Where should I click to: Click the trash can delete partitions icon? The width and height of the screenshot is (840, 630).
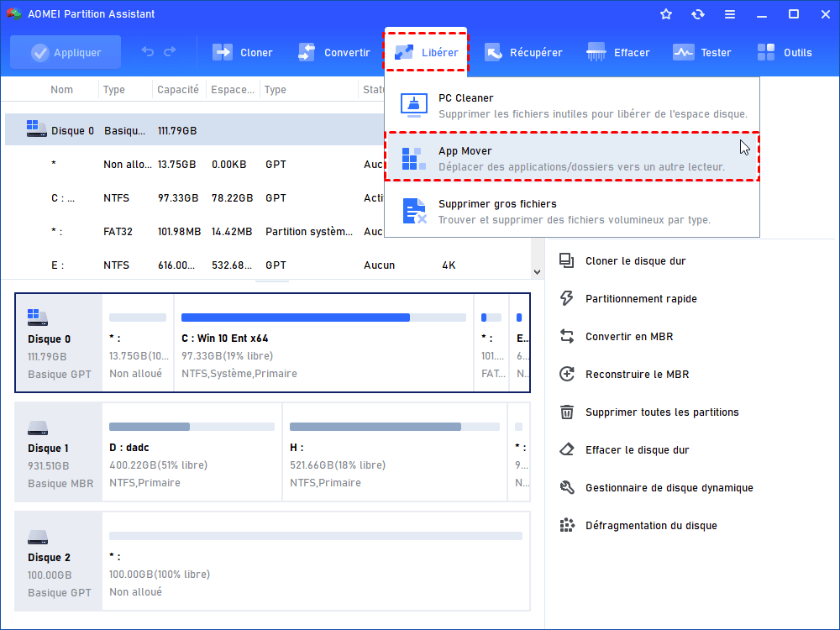pos(567,412)
